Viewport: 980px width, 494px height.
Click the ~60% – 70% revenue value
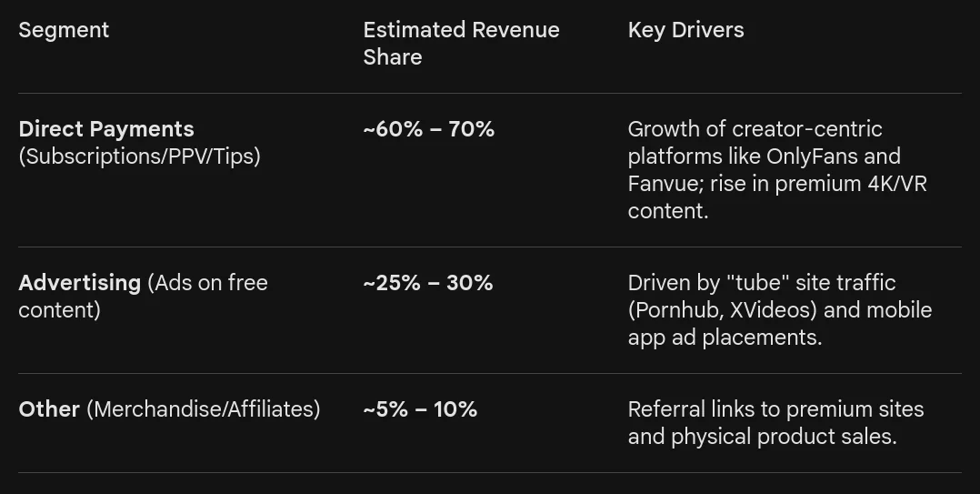[428, 129]
